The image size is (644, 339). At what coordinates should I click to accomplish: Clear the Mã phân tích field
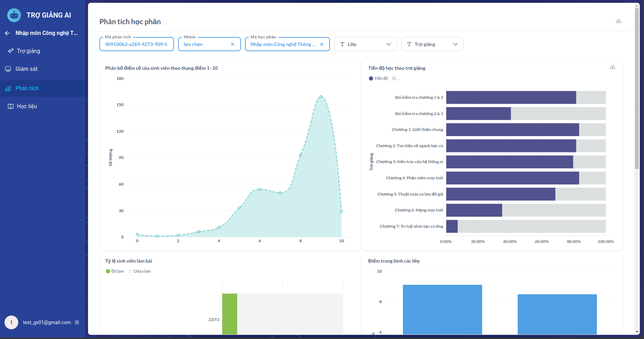pyautogui.click(x=166, y=44)
